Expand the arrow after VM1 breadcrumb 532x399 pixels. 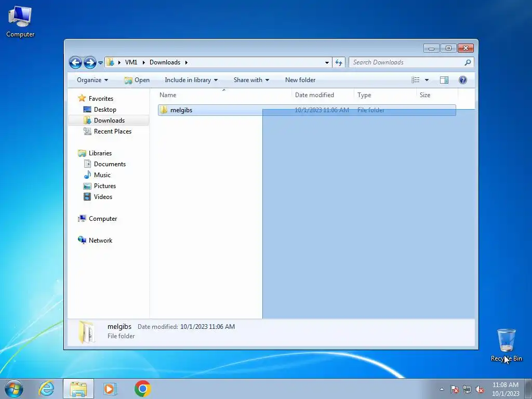(143, 62)
